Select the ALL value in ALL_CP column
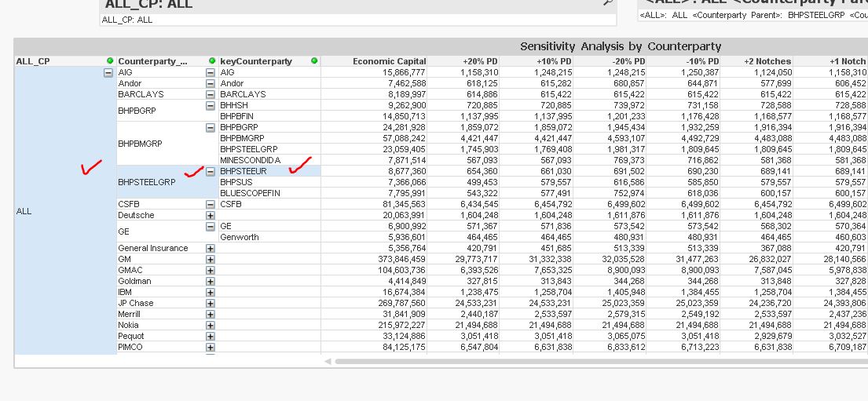The height and width of the screenshot is (401, 868). coord(24,211)
